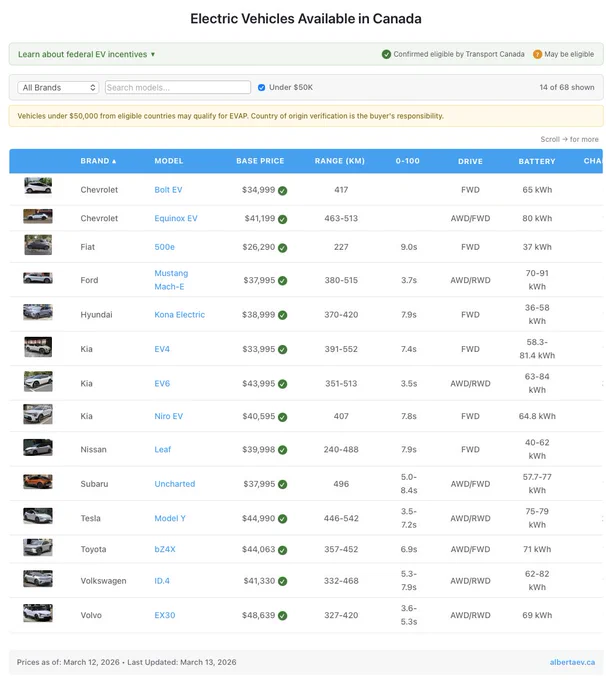Visit the albertaev.ca link
The height and width of the screenshot is (680, 606).
click(572, 662)
